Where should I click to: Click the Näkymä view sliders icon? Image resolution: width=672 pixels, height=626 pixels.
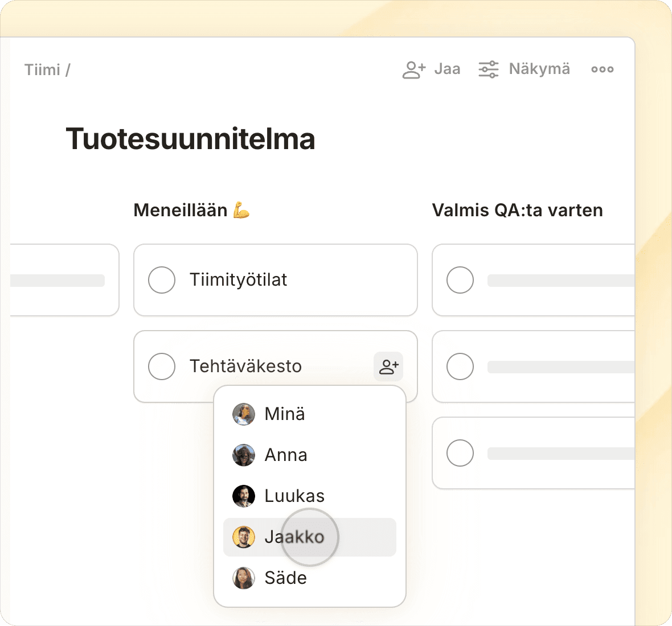(489, 69)
